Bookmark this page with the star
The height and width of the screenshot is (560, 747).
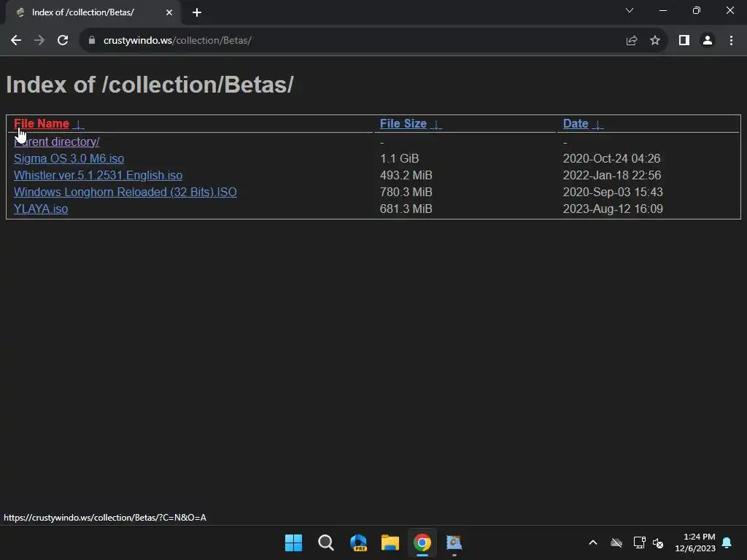[655, 41]
